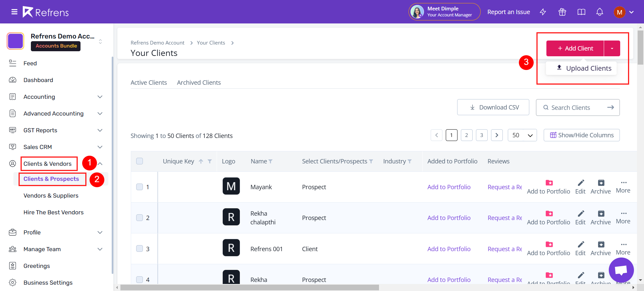
Task: Switch to the Archived Clients tab
Action: pyautogui.click(x=199, y=82)
